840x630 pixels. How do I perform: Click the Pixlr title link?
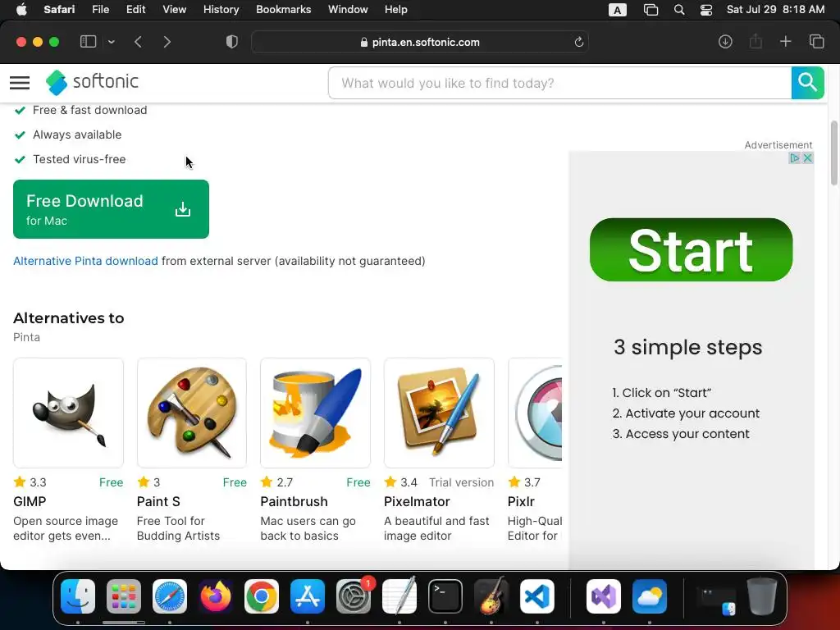521,501
